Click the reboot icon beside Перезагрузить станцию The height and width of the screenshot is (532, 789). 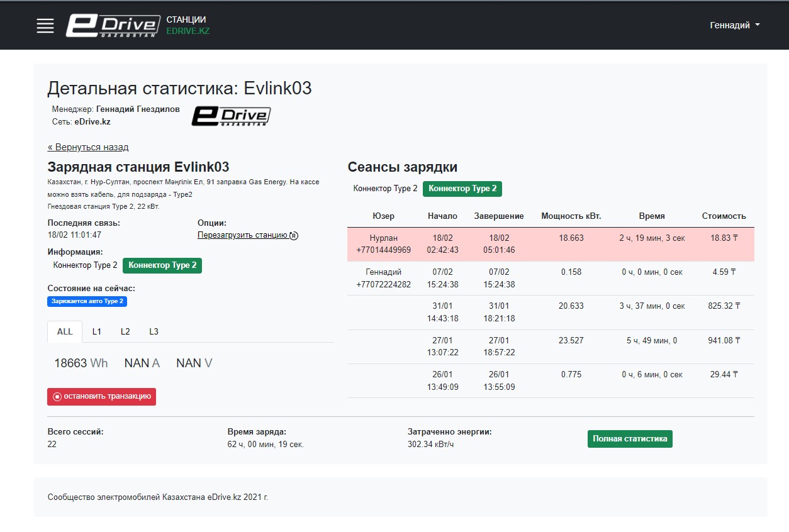[x=294, y=236]
